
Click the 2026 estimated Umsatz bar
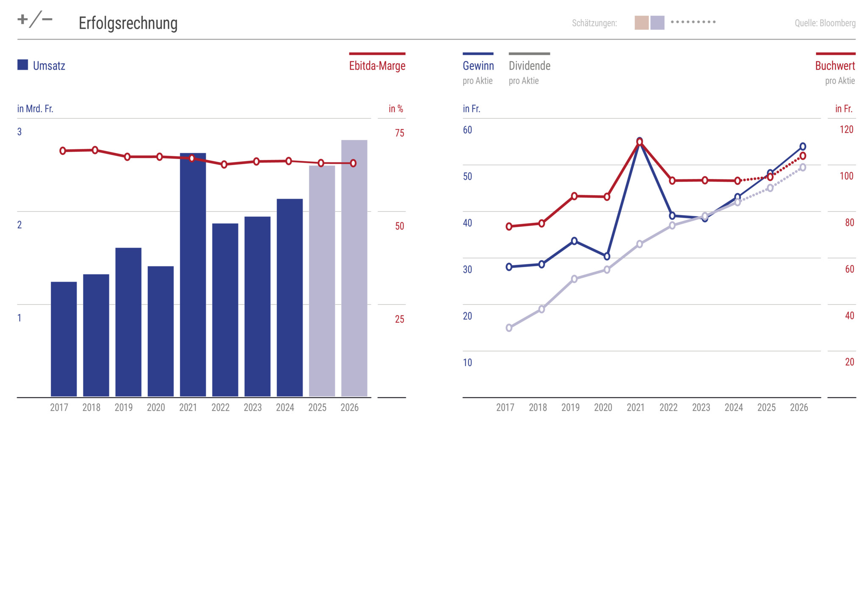354,268
